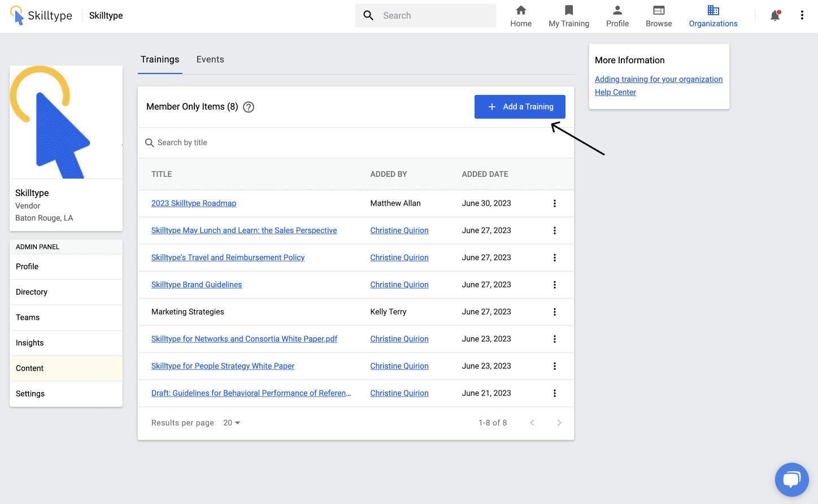This screenshot has height=504, width=818.
Task: Open row options for Draft: Guidelines for Behavioral Performance
Action: [555, 393]
